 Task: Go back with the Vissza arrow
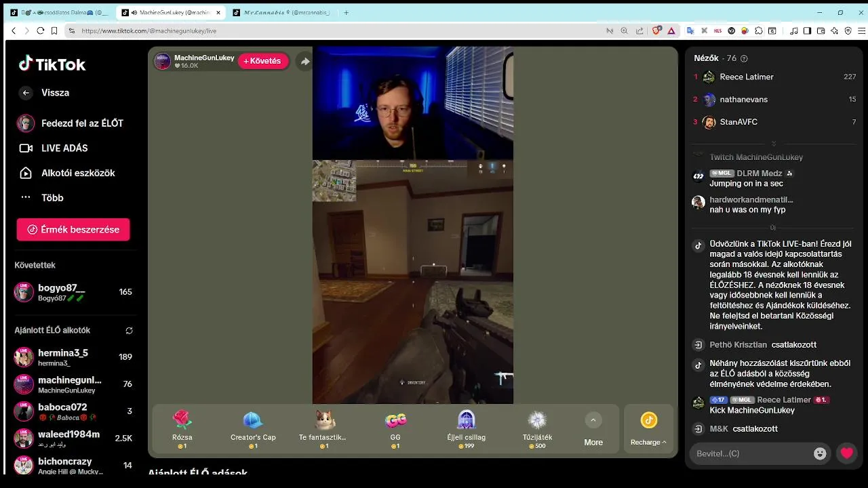(x=26, y=93)
